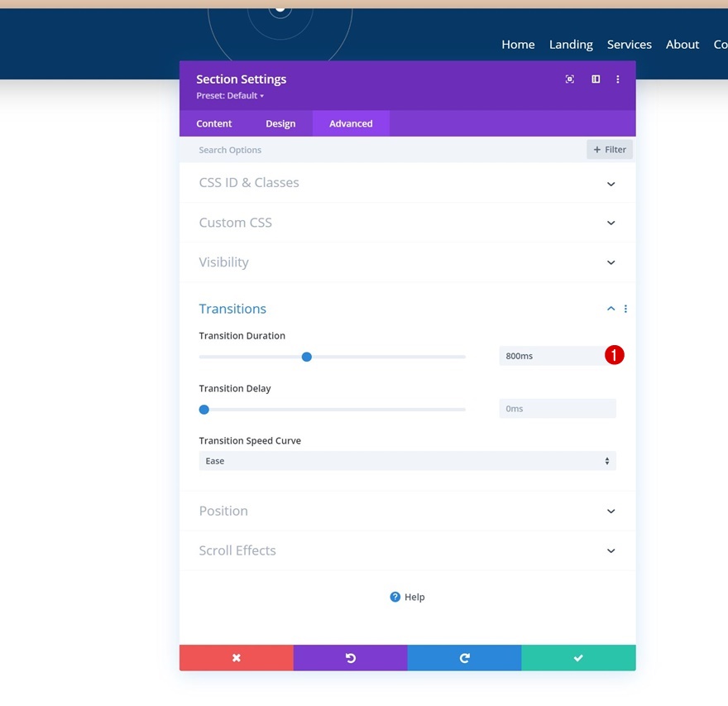The image size is (728, 706).
Task: Click the Search Options input field
Action: pos(381,150)
